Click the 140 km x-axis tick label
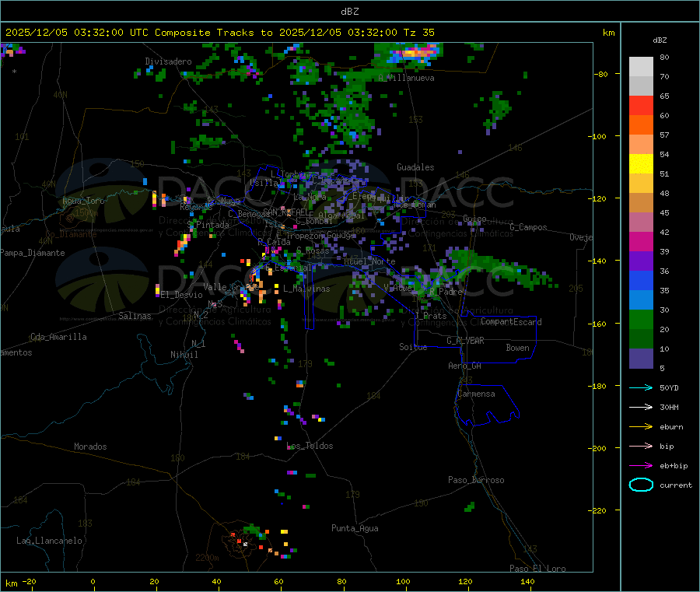 (x=527, y=581)
